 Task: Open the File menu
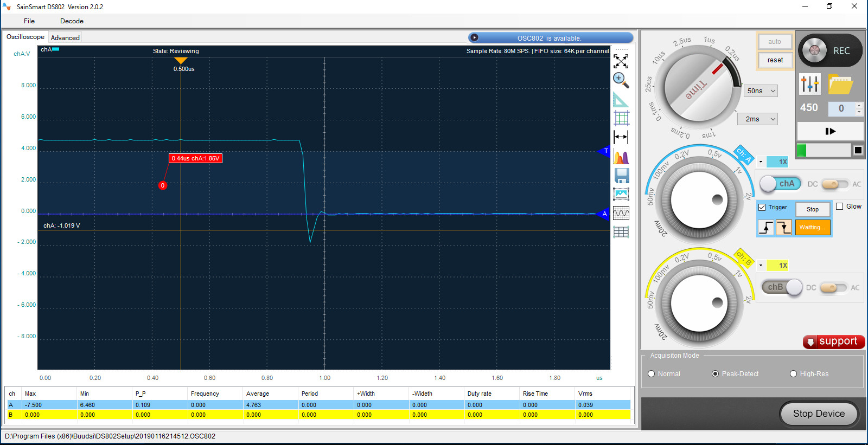point(29,21)
